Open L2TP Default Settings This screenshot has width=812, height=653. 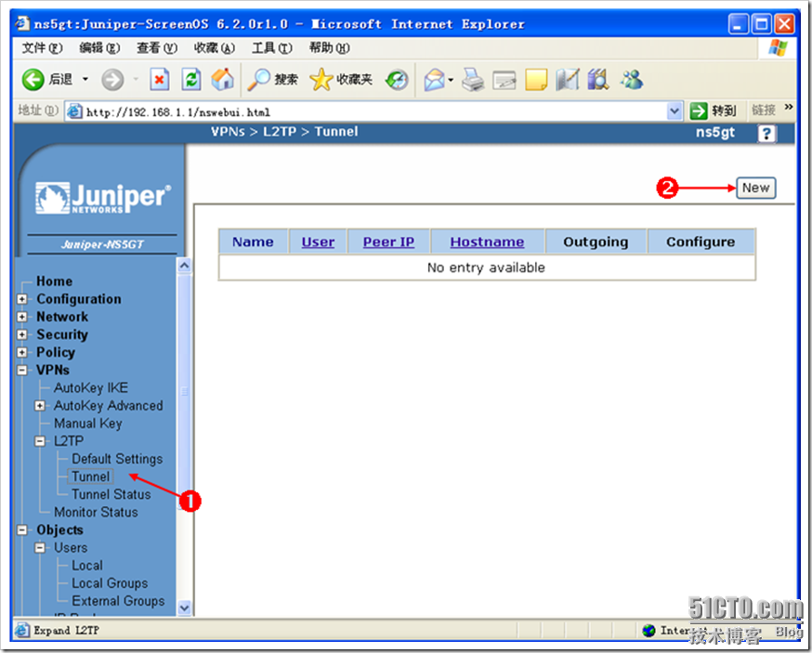point(117,459)
